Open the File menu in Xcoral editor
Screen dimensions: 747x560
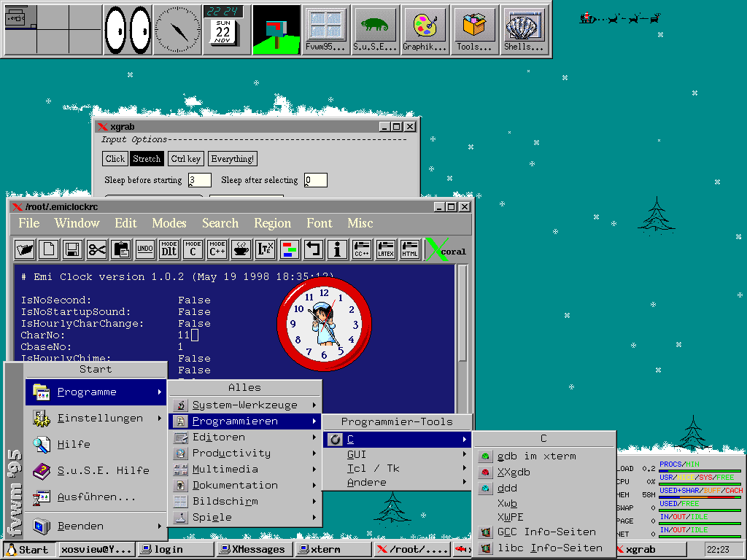click(29, 223)
